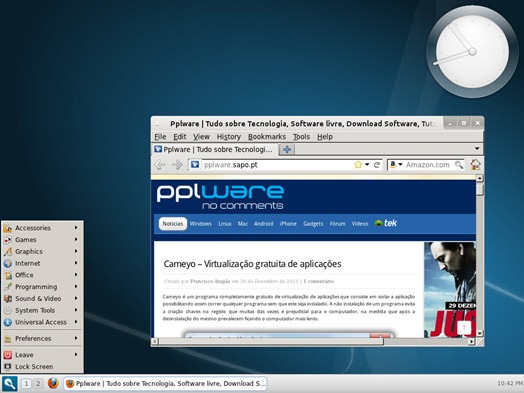The image size is (524, 393).
Task: Switch to workspace 1 in the pager
Action: [x=26, y=383]
